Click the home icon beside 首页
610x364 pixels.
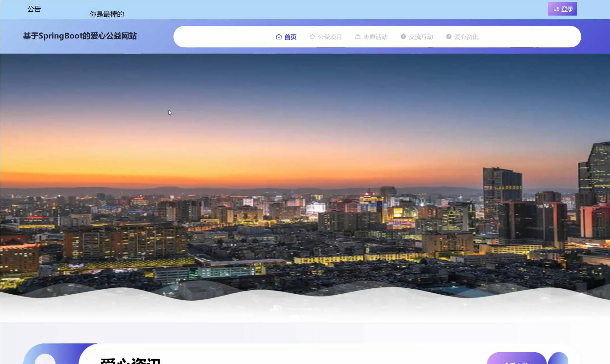(279, 37)
